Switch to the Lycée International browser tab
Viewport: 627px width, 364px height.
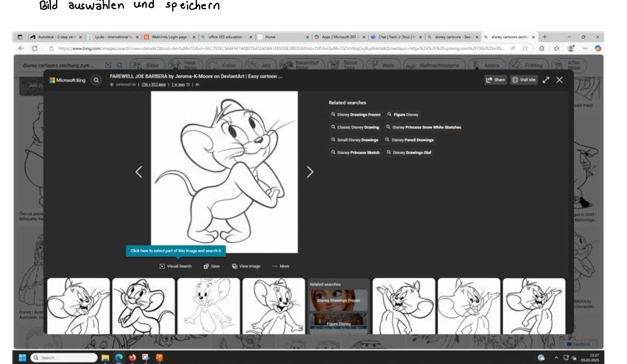point(113,37)
